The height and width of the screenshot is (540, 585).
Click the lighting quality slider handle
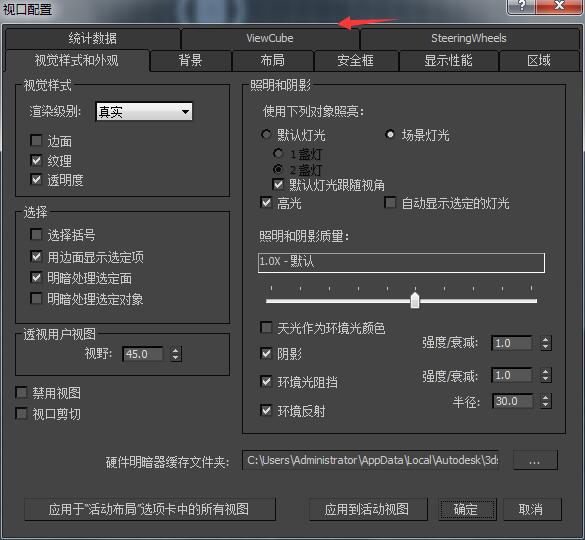415,301
